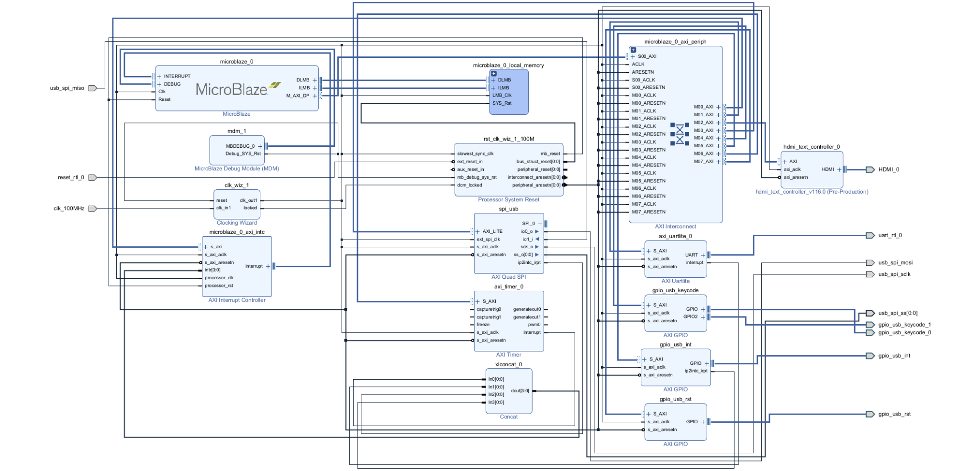Screen dimensions: 980x471
Task: Select the clk_100MHz input port symbol
Action: tap(93, 208)
